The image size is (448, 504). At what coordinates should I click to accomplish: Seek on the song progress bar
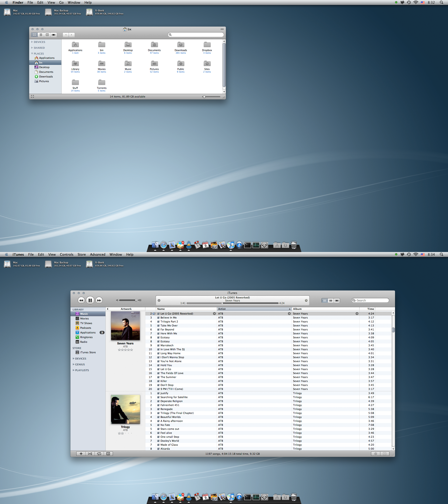232,303
